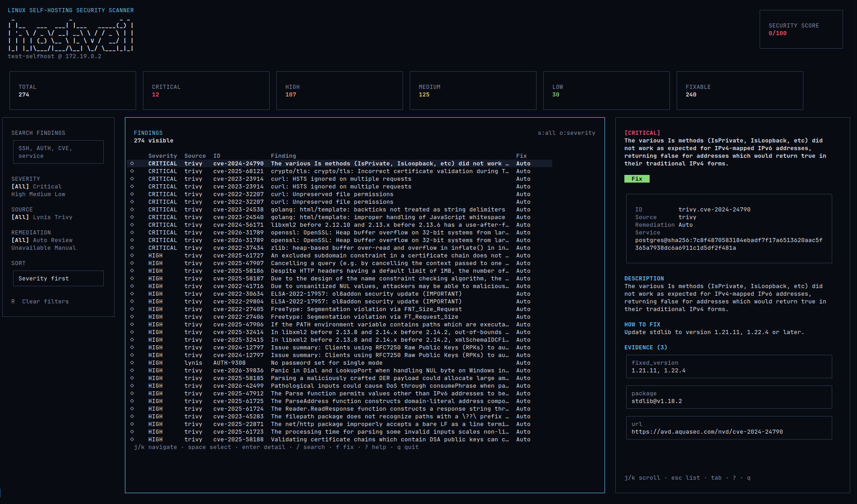Open the Severity first sort dropdown
857x504 pixels.
point(58,279)
